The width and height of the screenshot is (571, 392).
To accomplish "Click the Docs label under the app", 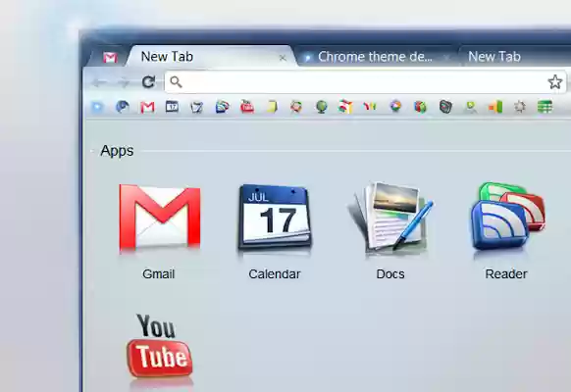I will coord(390,273).
